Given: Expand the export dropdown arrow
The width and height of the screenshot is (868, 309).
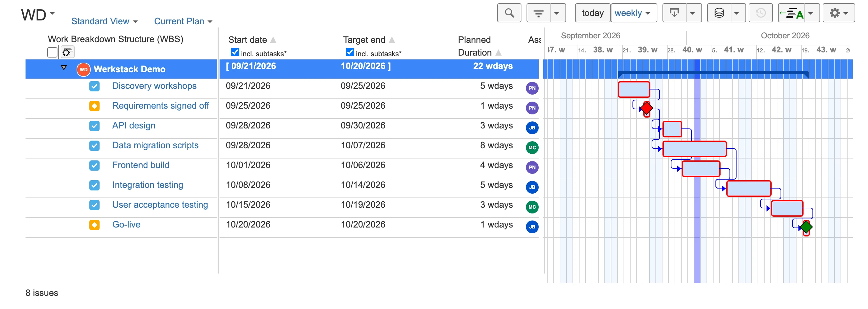Looking at the screenshot, I should tap(693, 13).
